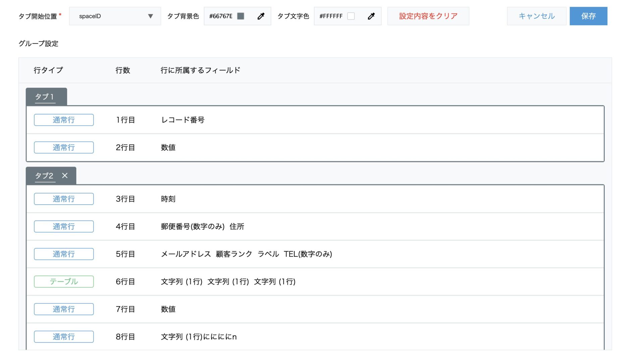Click 通常行 button for 5行目 メールアドレス row
644x356 pixels.
tap(63, 254)
